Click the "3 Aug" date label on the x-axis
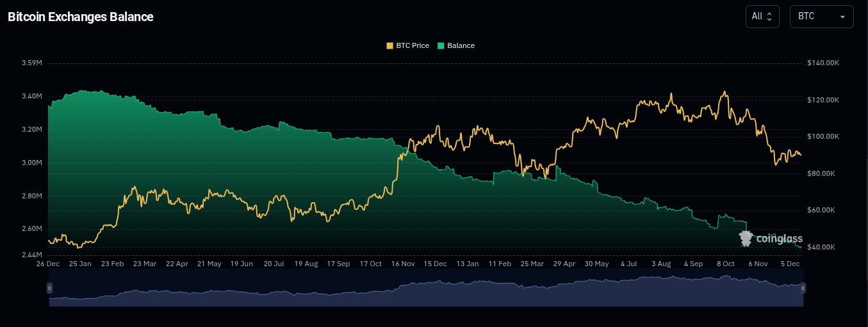Screen dimensions: 868x327 661,264
